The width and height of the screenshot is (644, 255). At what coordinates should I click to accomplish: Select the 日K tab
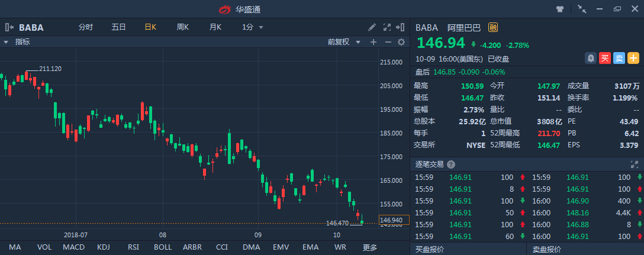151,27
